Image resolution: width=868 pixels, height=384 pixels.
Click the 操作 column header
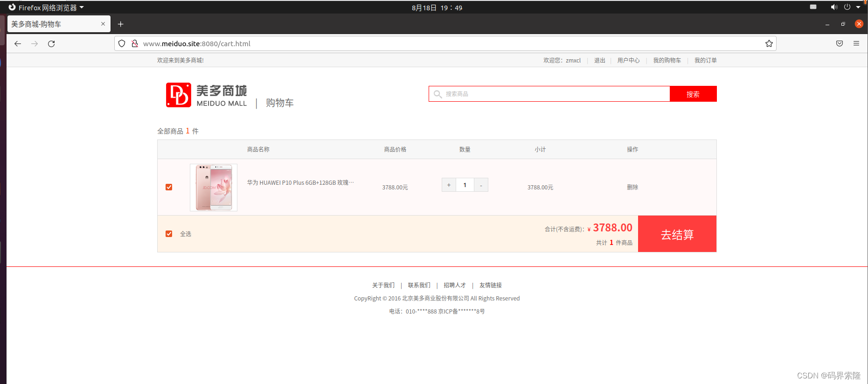pyautogui.click(x=632, y=149)
